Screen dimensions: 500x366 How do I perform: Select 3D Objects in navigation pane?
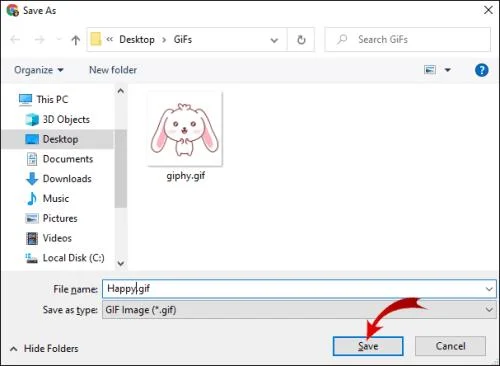(66, 119)
